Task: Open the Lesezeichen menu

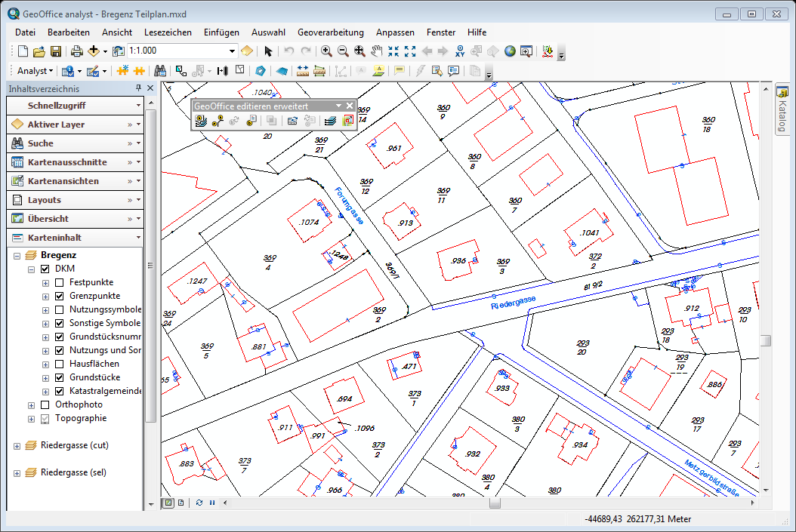Action: (168, 32)
